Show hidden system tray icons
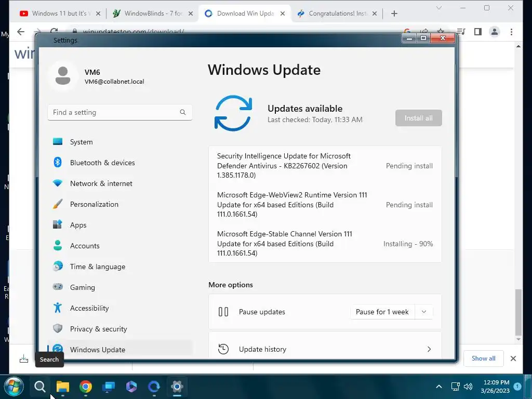This screenshot has width=532, height=399. point(438,387)
